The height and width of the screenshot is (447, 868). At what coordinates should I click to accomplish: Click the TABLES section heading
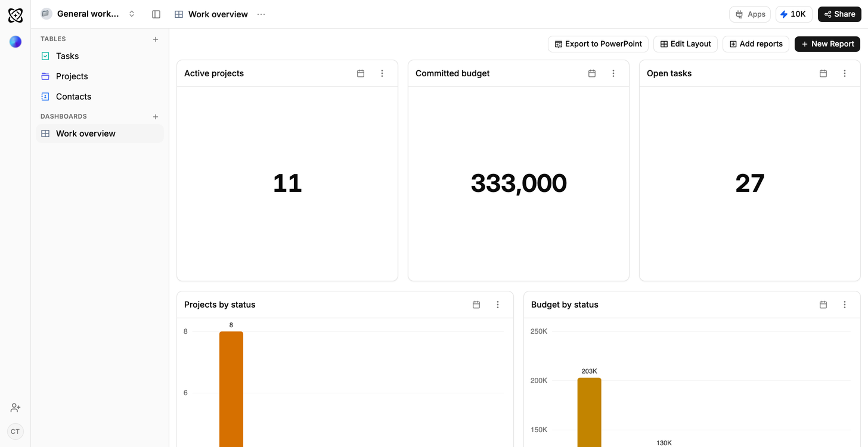(x=53, y=39)
